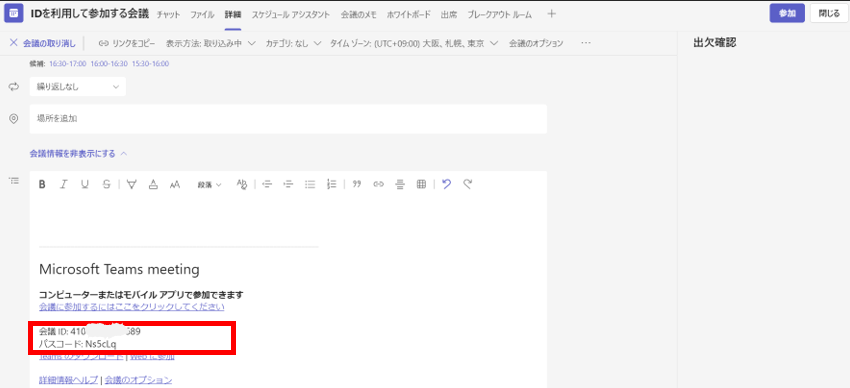Select suggested time 16:00-16:30
This screenshot has width=850, height=388.
pyautogui.click(x=109, y=64)
